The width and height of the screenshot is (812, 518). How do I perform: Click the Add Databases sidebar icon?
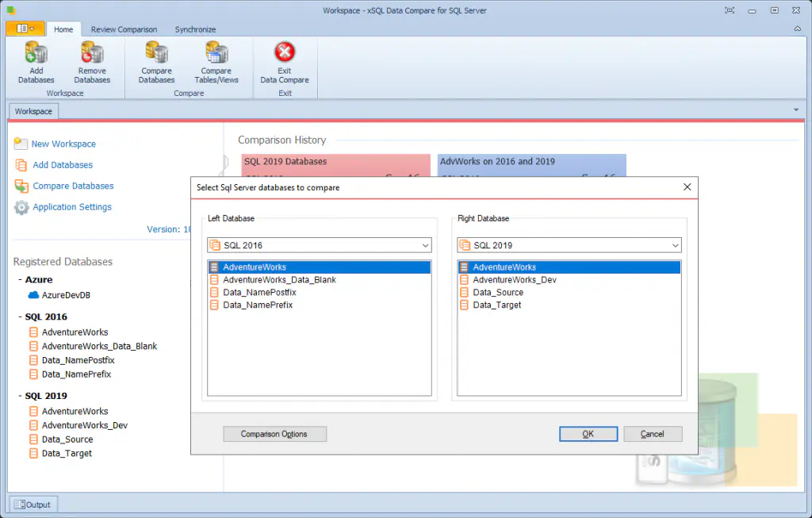point(21,165)
